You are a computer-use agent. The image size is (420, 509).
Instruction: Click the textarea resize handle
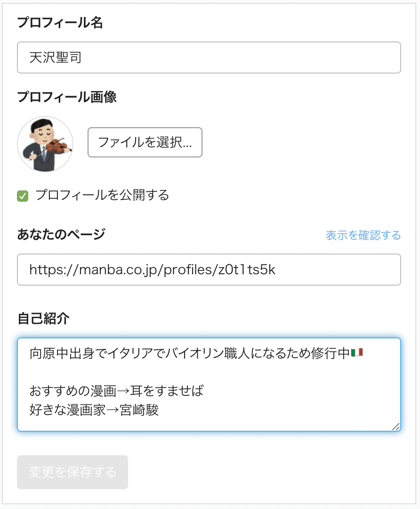pyautogui.click(x=396, y=427)
